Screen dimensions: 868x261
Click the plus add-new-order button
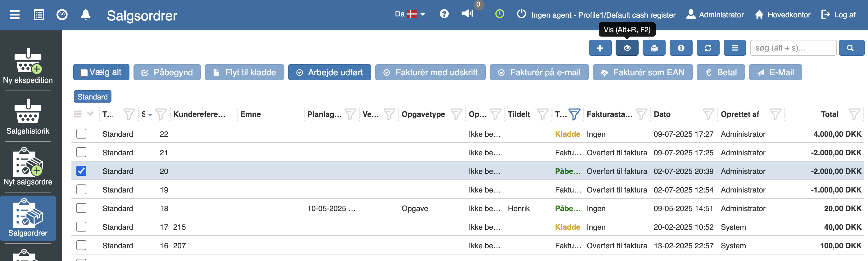[600, 48]
